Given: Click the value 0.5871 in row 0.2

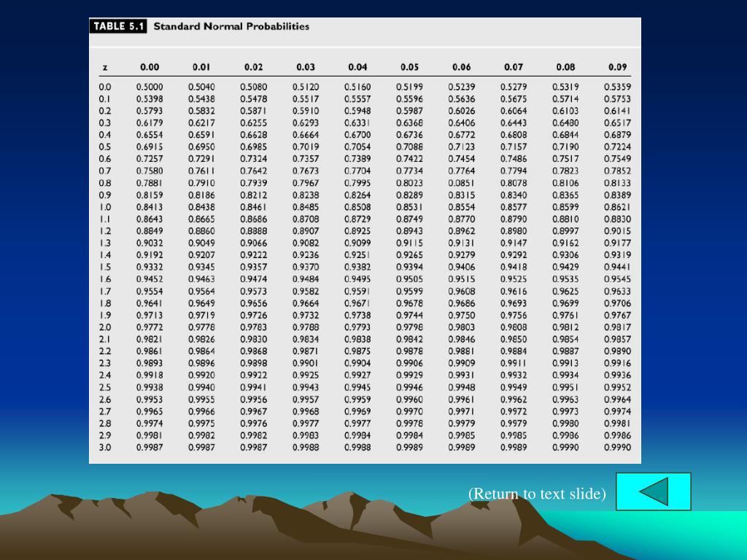Looking at the screenshot, I should tap(253, 111).
